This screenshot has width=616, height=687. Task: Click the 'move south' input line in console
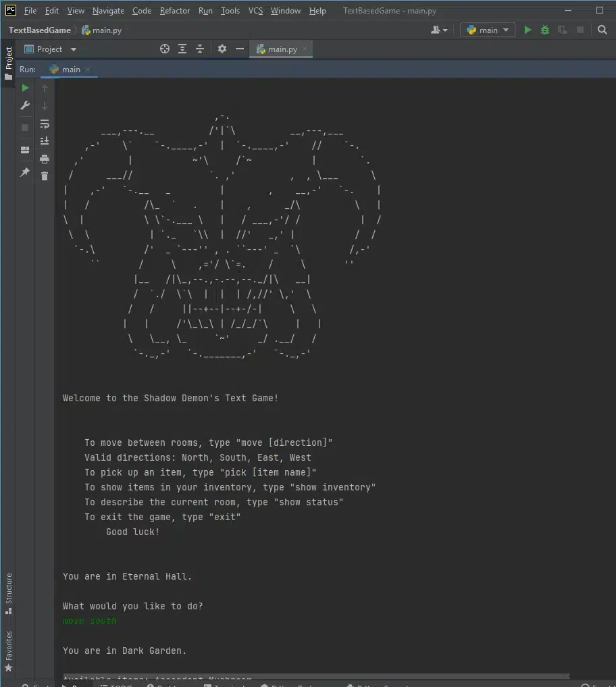point(89,621)
